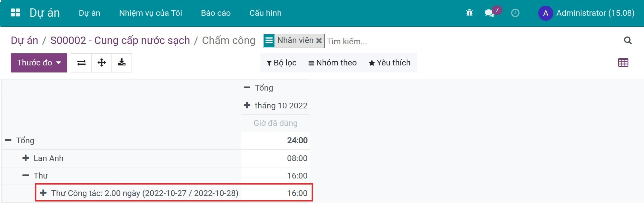Click the apps grid icon top left
Viewport: 644px width, 203px height.
15,12
